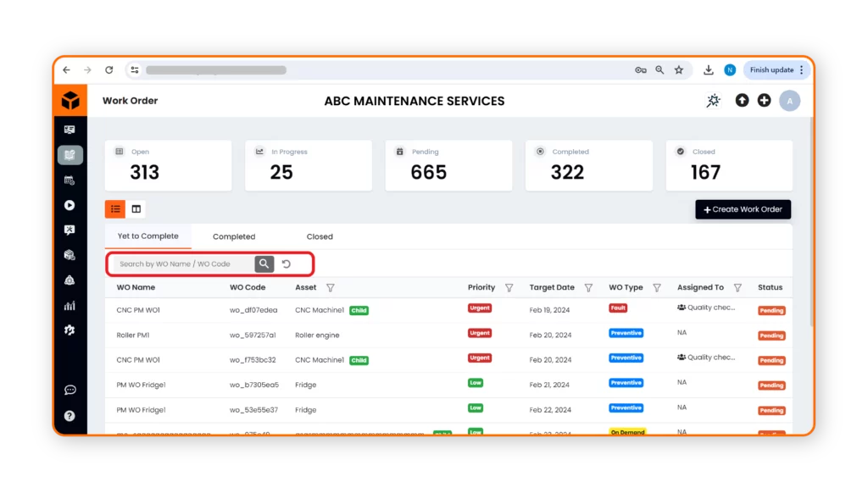Click the Pending count card 665

coord(448,165)
